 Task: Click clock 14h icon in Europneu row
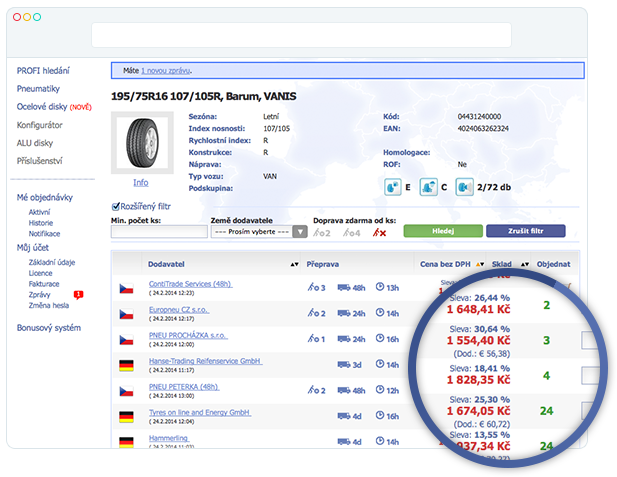click(387, 313)
